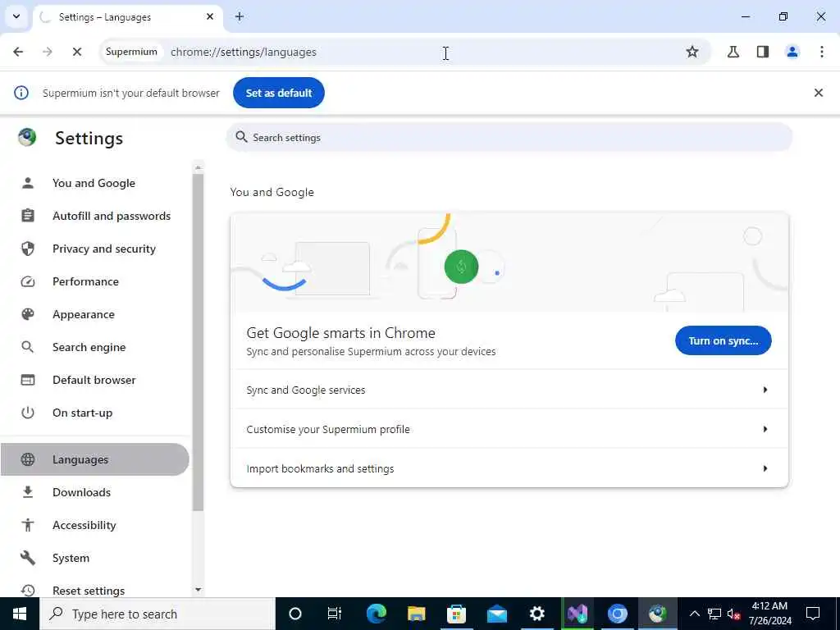
Task: Click the wrench icon beside System
Action: point(28,558)
